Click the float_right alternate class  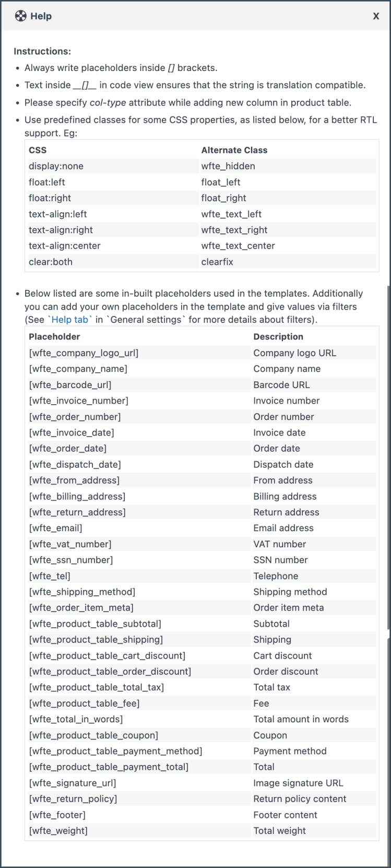point(223,198)
